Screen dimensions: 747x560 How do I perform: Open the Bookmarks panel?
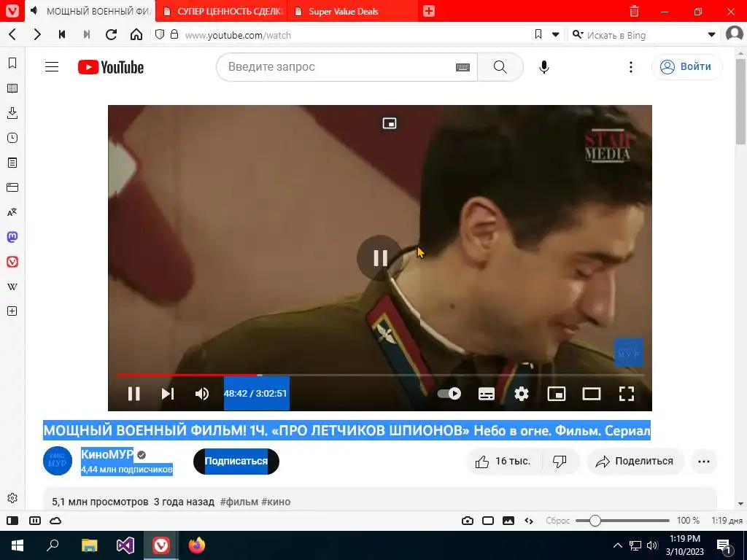point(12,63)
